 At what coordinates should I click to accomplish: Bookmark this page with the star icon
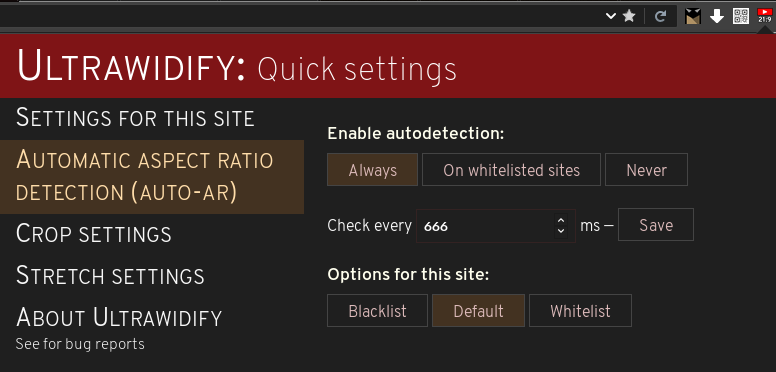click(629, 16)
